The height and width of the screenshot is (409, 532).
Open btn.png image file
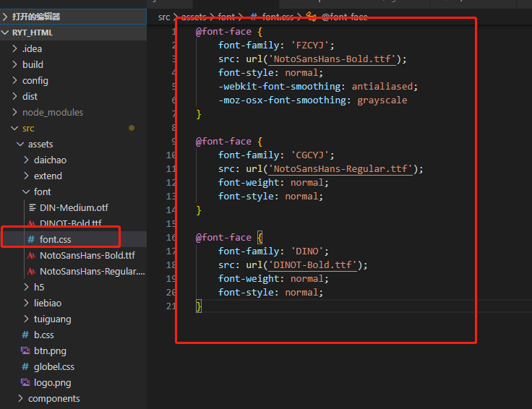50,350
